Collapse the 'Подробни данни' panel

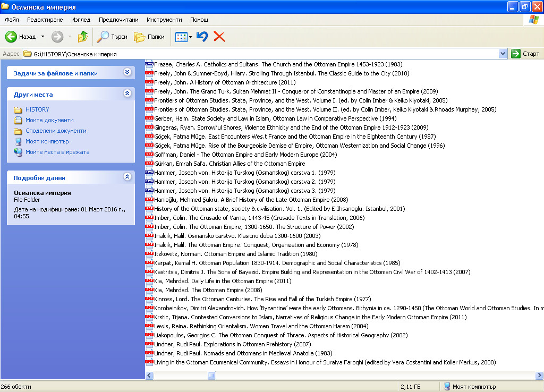pyautogui.click(x=127, y=177)
